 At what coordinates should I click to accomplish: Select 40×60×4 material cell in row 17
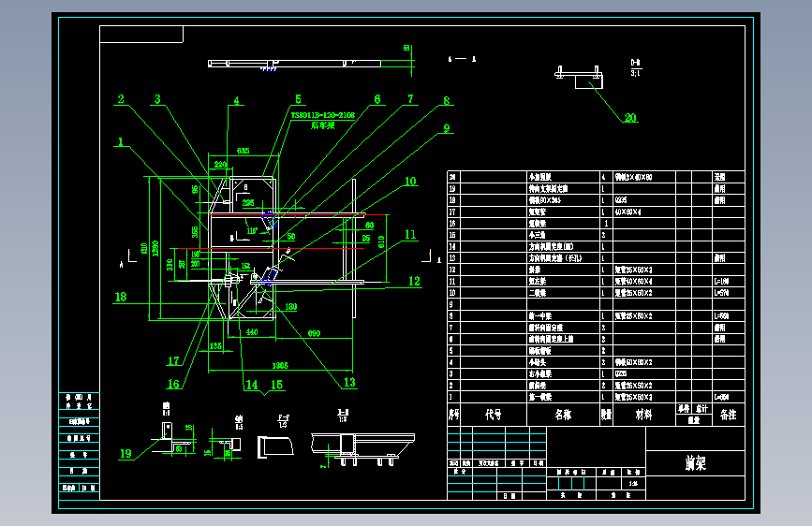628,212
